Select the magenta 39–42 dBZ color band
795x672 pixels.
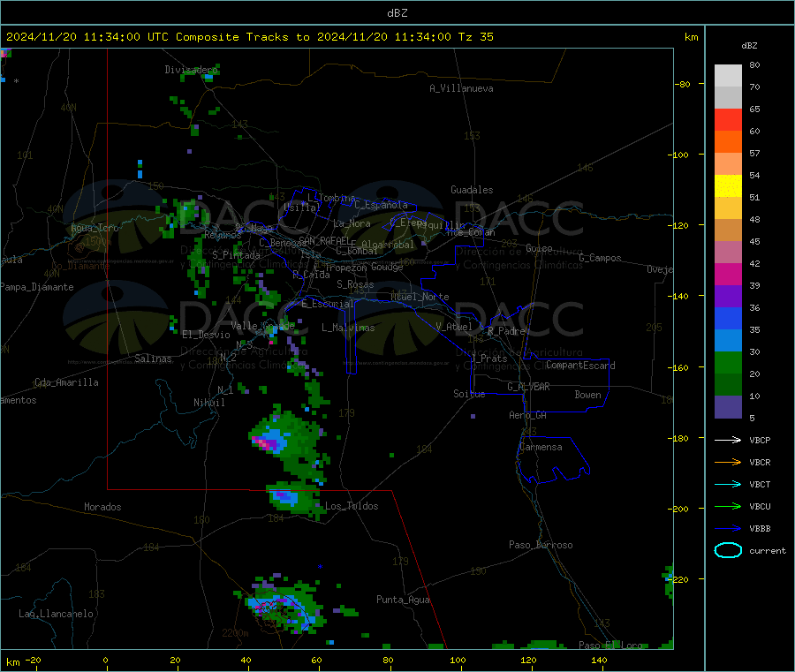(x=728, y=274)
